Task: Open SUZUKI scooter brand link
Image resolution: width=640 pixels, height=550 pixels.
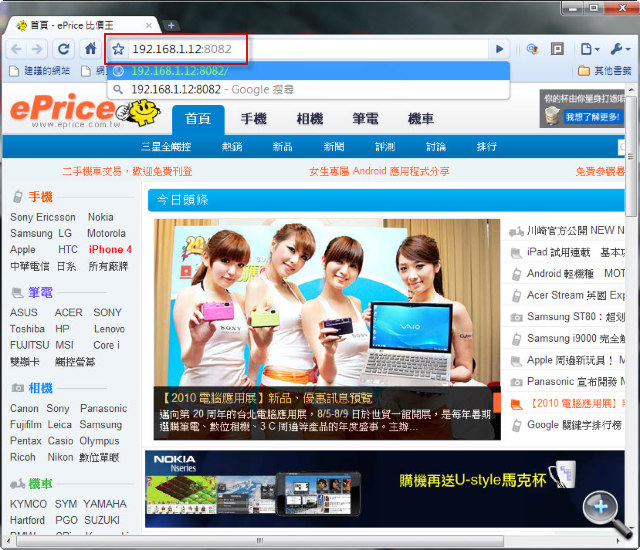Action: click(x=102, y=521)
